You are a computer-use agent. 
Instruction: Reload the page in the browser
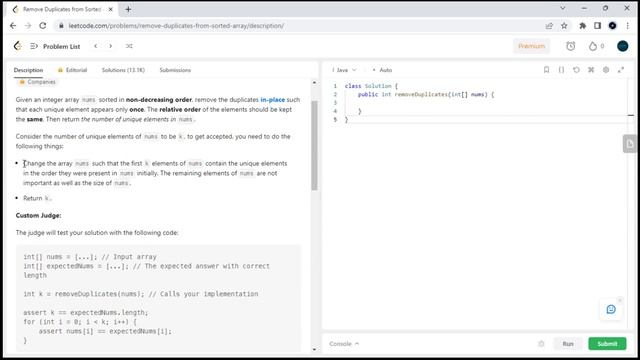point(42,25)
